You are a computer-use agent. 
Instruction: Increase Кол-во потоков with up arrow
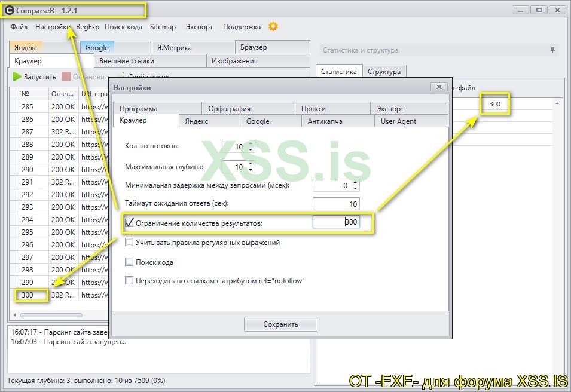point(250,143)
